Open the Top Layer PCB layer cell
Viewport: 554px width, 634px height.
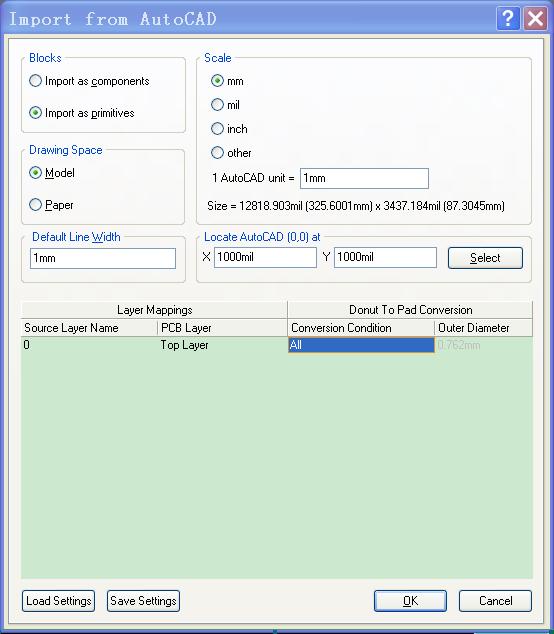[222, 345]
